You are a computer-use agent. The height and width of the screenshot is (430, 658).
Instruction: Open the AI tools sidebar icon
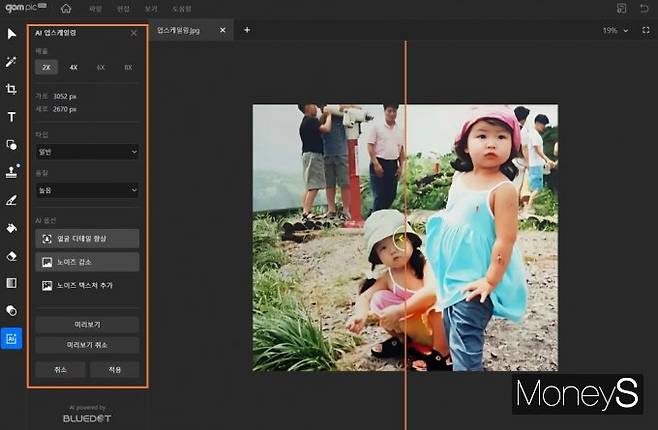(x=12, y=339)
